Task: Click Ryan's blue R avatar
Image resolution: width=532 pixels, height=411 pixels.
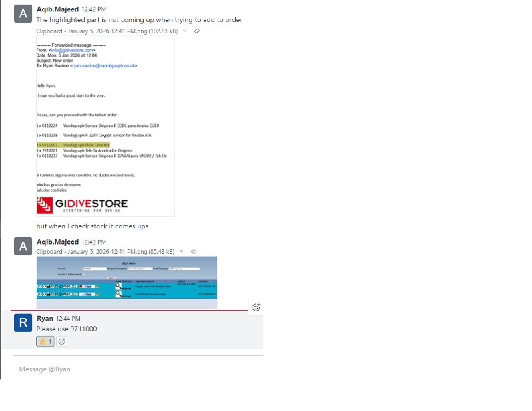Action: click(x=23, y=323)
